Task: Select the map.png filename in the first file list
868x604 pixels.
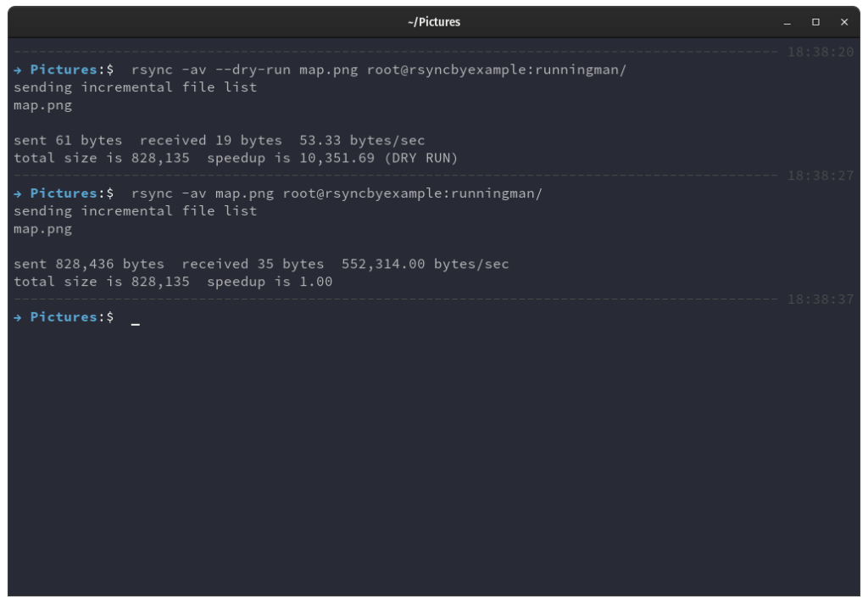Action: [42, 104]
